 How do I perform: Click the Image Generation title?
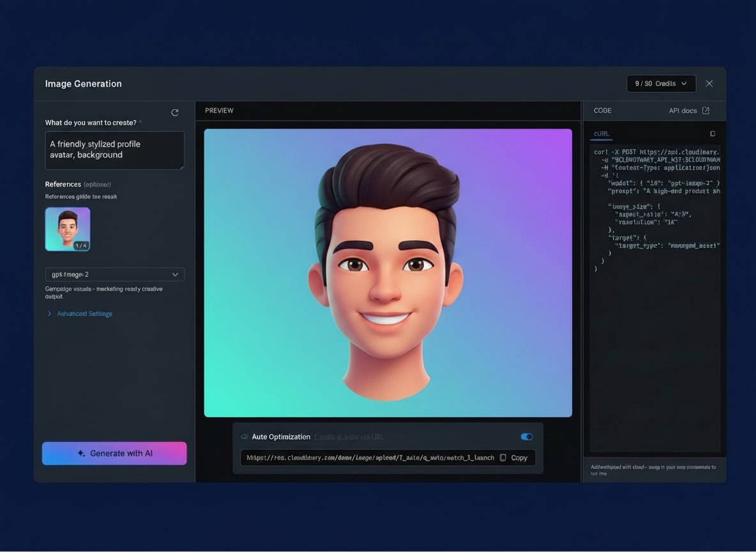coord(84,84)
